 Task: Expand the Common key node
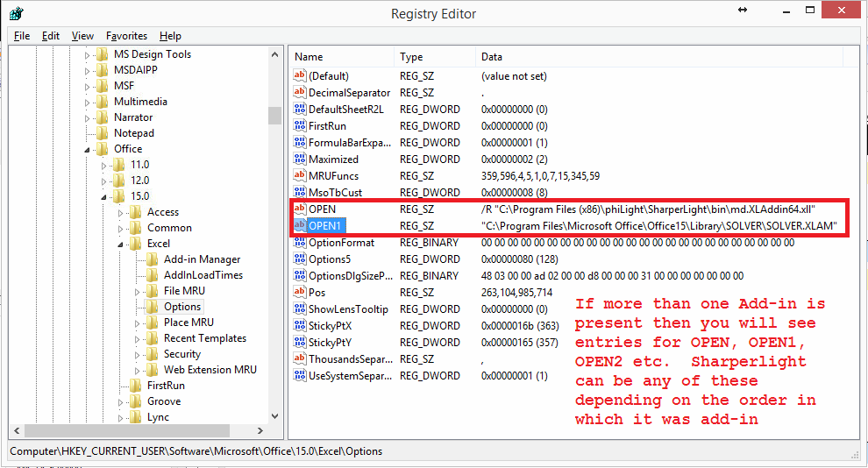[x=120, y=229]
